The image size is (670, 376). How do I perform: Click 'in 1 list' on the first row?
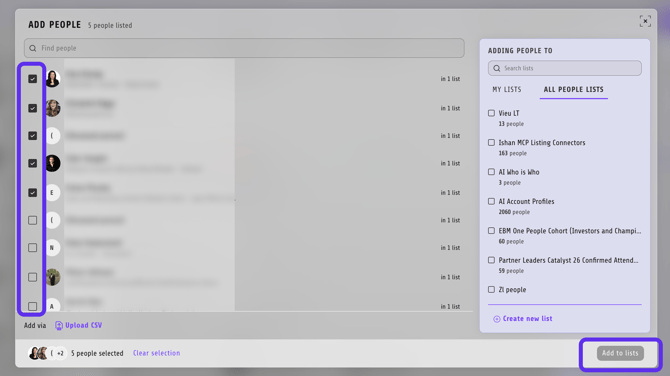pos(450,79)
